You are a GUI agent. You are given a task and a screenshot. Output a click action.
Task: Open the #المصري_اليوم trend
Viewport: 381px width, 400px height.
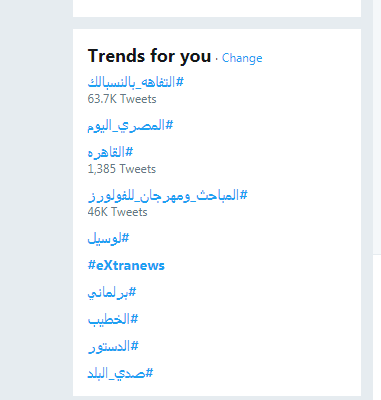coord(130,126)
